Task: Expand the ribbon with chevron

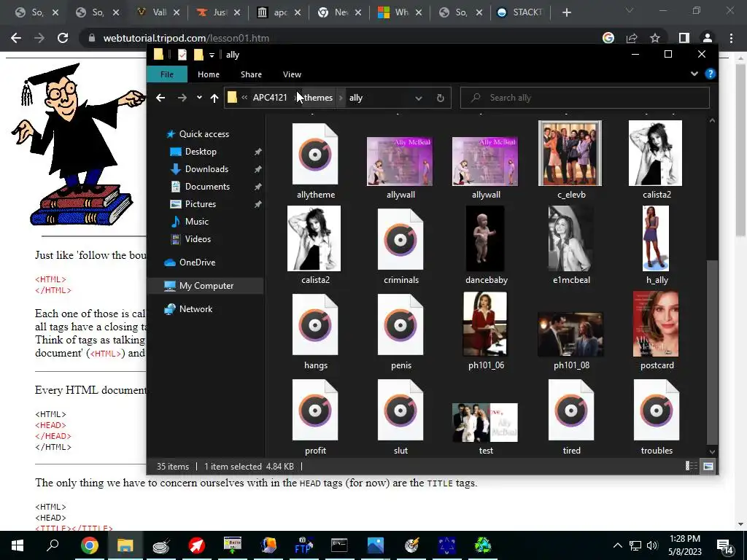Action: (694, 74)
